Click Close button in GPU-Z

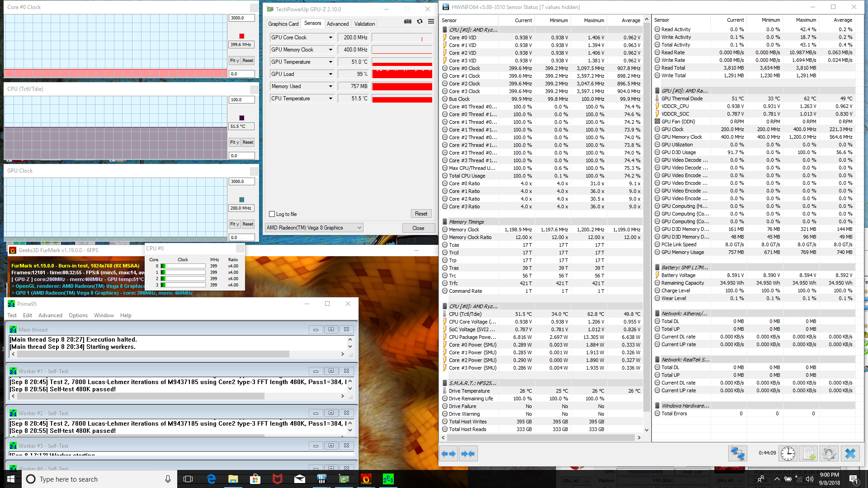pyautogui.click(x=418, y=228)
